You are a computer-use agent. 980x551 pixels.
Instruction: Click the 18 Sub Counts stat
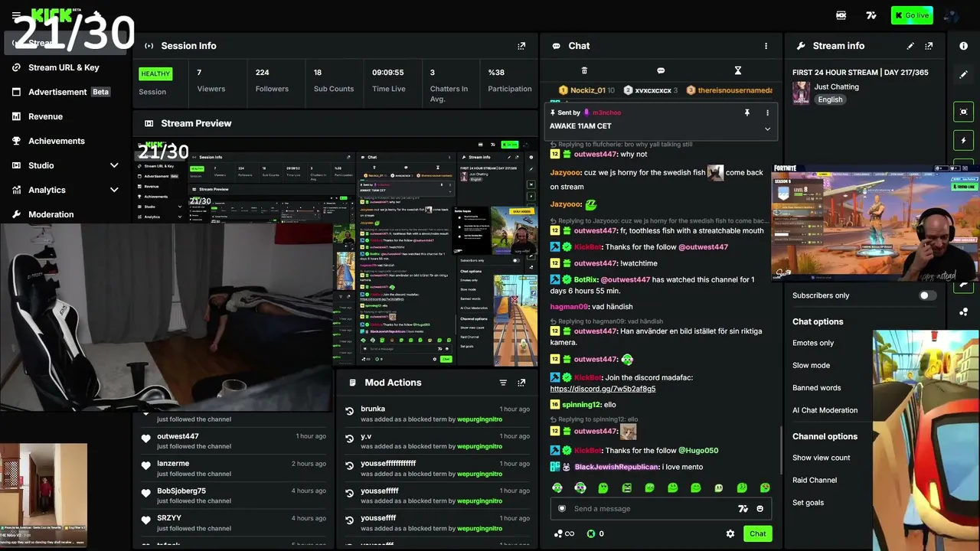pyautogui.click(x=334, y=80)
